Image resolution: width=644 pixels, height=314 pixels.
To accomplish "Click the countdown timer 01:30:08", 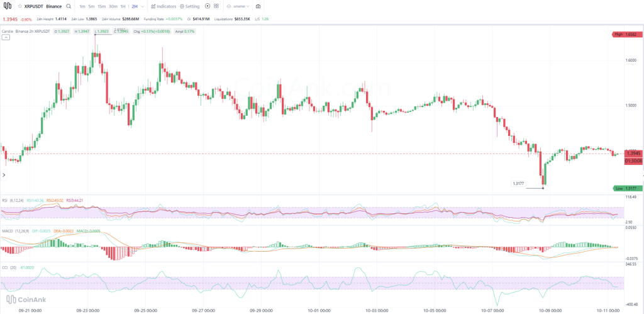I will point(633,161).
